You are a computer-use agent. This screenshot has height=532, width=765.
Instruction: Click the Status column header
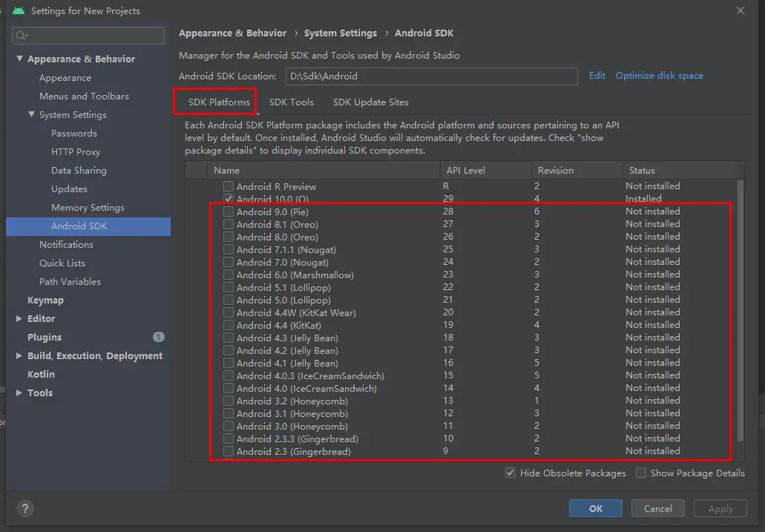[683, 171]
